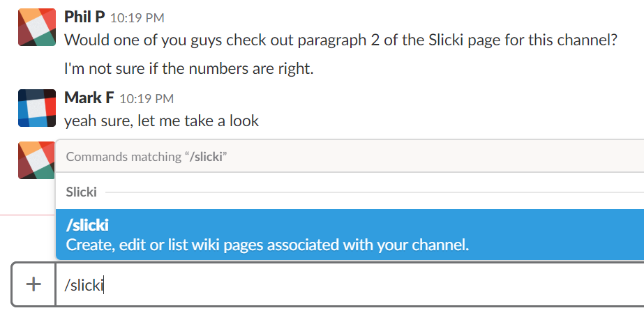Click the bold /slicki text in the header
The height and width of the screenshot is (322, 644).
(206, 157)
